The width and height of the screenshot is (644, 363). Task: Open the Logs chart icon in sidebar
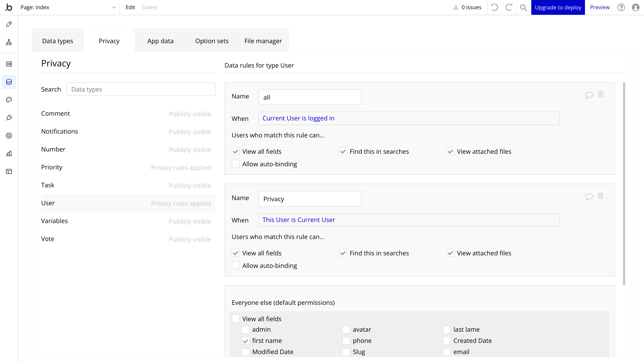tap(9, 153)
